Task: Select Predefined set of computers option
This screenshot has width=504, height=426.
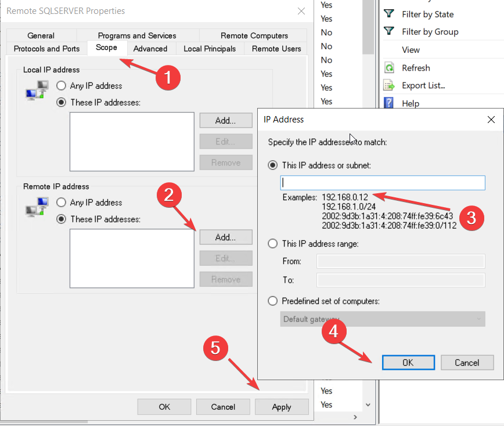Action: click(272, 301)
